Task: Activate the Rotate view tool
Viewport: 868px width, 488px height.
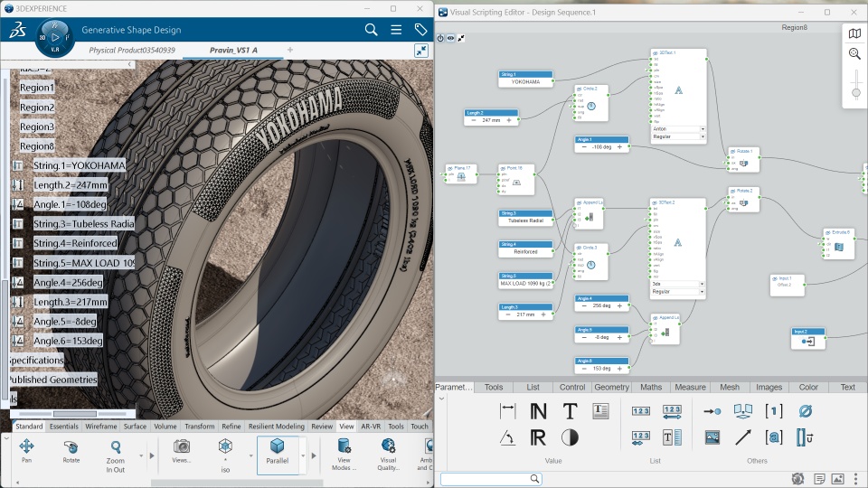Action: click(71, 447)
